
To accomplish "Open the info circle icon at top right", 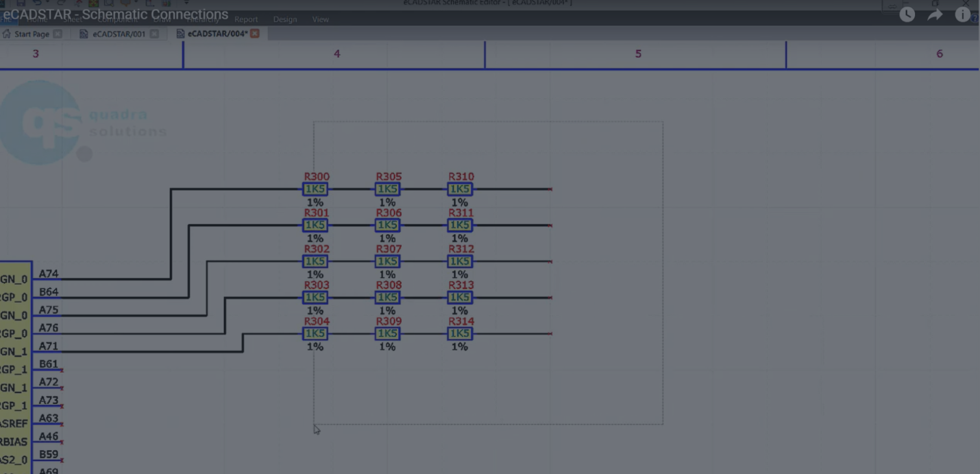I will tap(962, 14).
